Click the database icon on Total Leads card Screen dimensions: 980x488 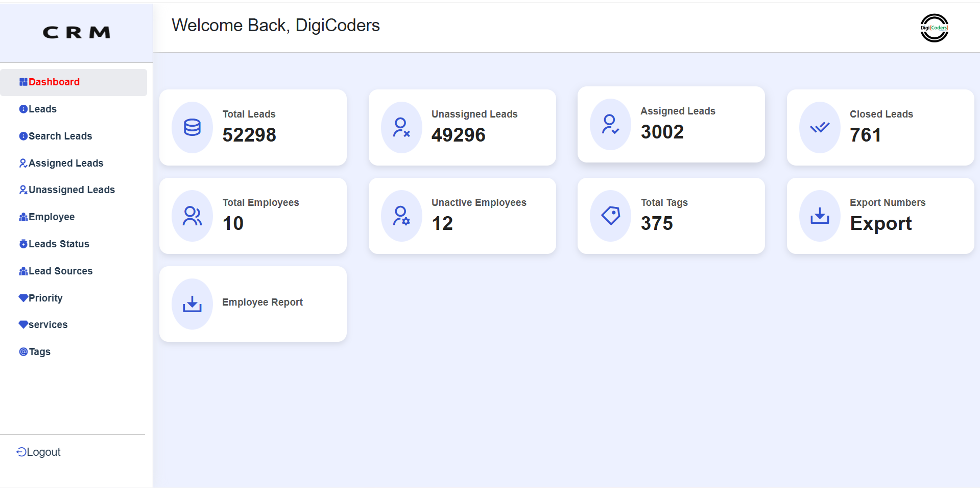192,127
